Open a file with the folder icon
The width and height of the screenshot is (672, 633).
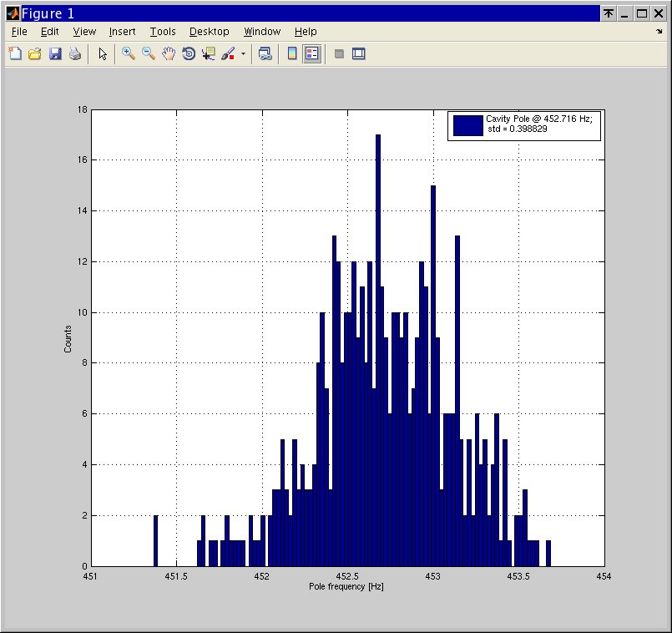[x=35, y=53]
